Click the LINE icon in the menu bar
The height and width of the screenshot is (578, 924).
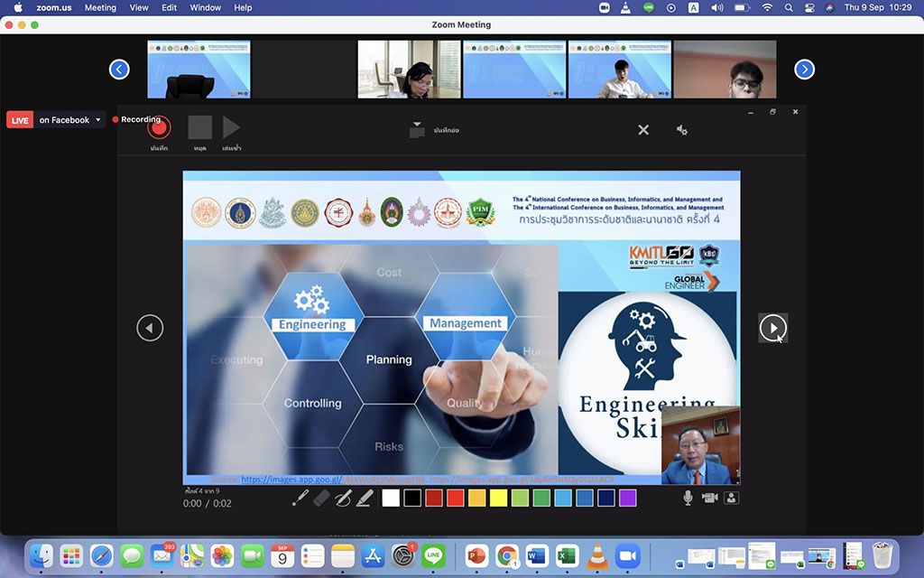(x=648, y=7)
